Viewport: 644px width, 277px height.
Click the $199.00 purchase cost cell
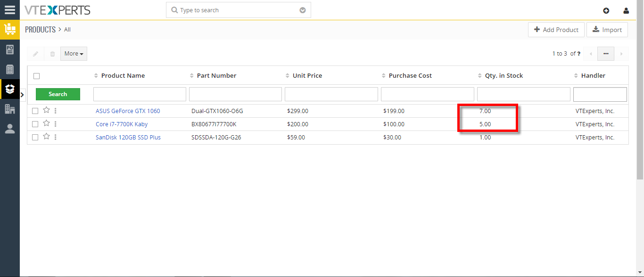coord(394,111)
